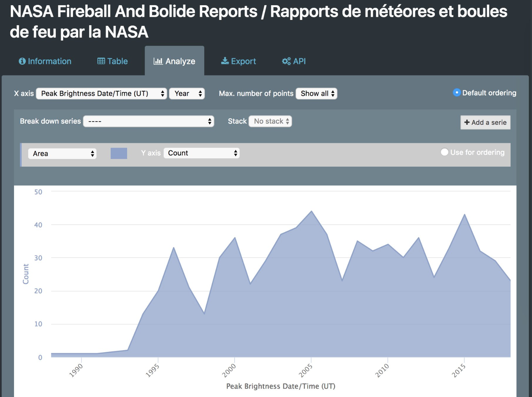Click the Export download icon
Viewport: 532px width, 397px height.
point(225,61)
